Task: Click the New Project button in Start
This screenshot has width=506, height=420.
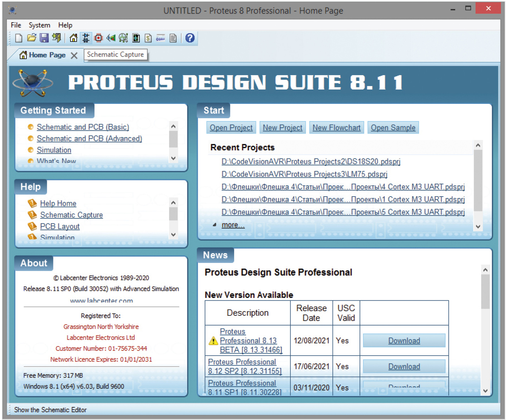Action: [283, 128]
